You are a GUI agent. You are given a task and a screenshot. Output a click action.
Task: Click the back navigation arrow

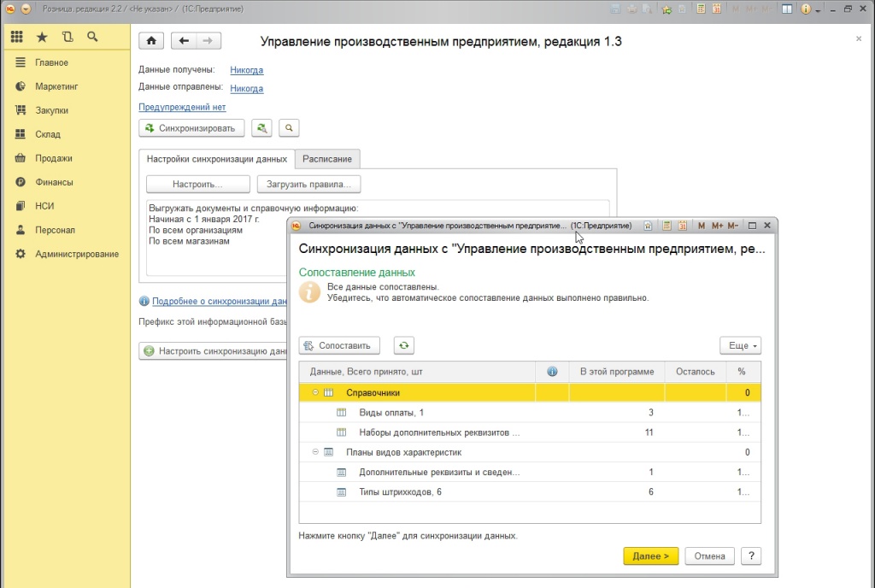(x=184, y=41)
